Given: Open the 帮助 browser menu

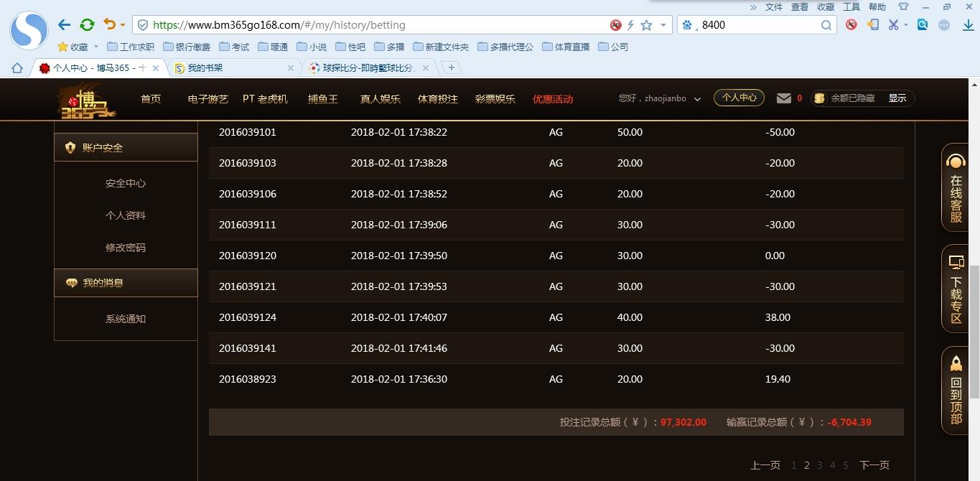Looking at the screenshot, I should [877, 6].
